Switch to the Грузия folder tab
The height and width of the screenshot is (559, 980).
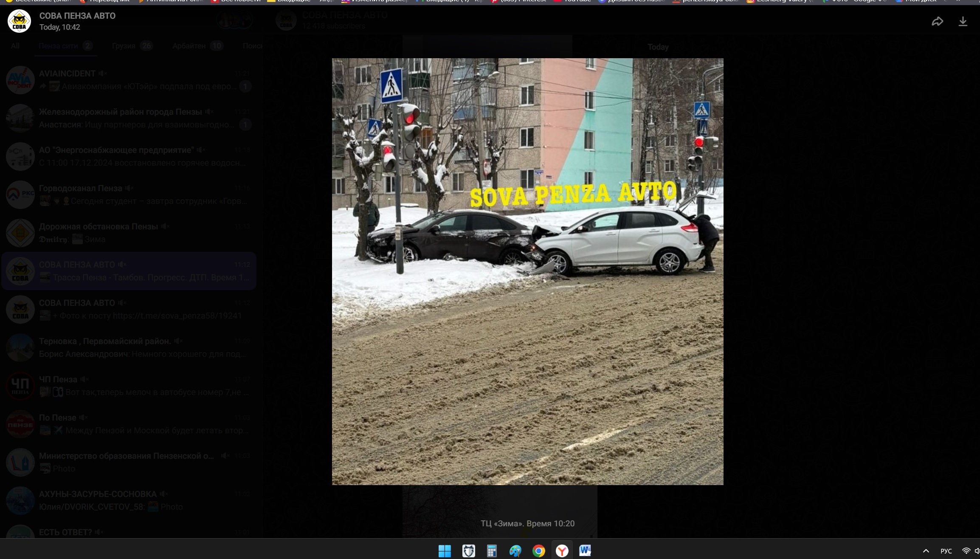coord(124,46)
